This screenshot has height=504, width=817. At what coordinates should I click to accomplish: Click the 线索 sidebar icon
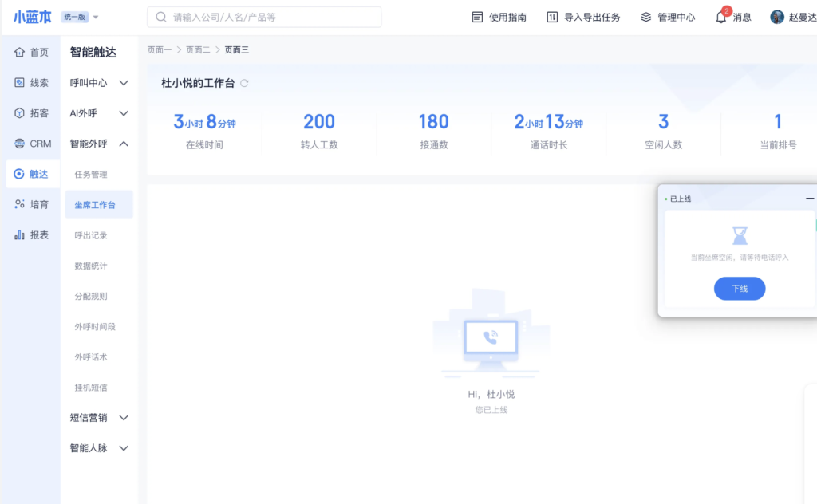pos(19,83)
